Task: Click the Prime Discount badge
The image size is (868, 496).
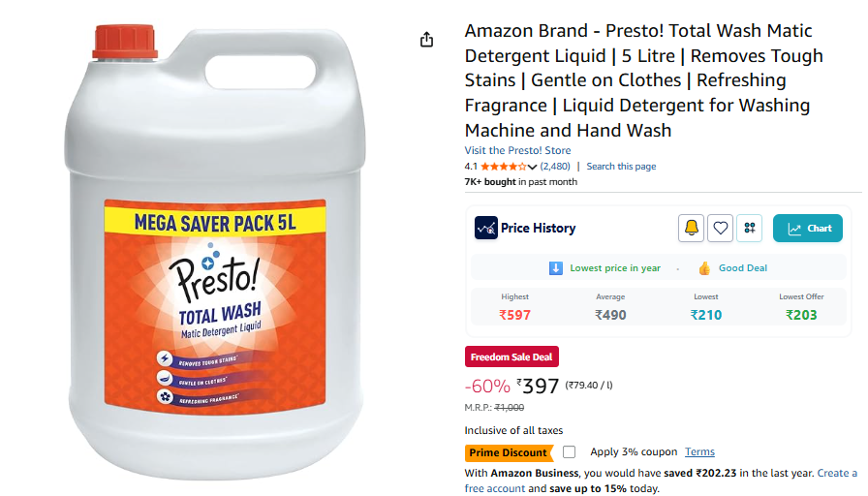Action: [509, 452]
